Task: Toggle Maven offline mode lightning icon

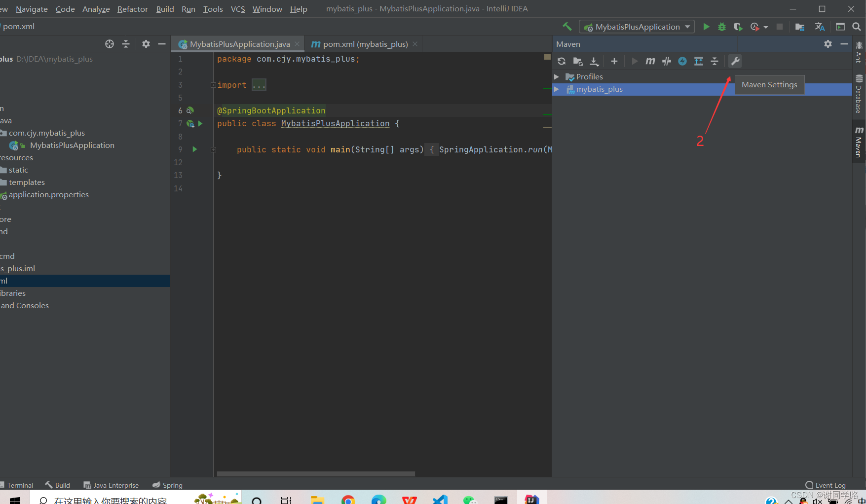Action: coord(682,61)
